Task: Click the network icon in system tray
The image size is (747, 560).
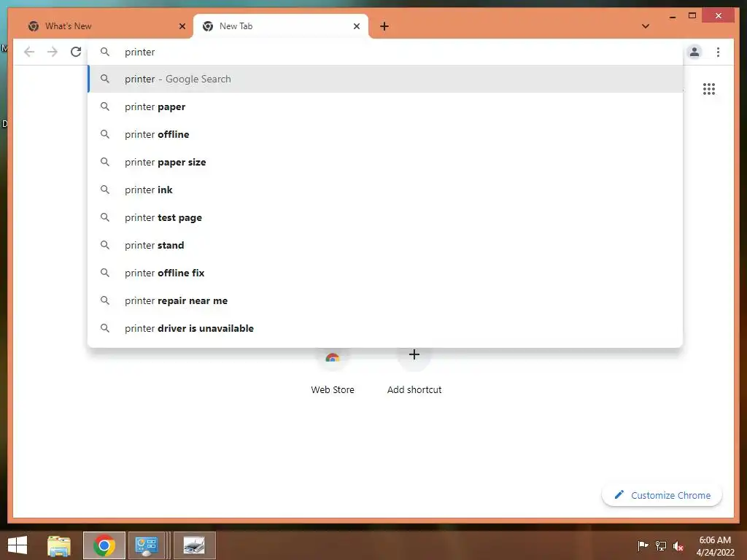Action: [x=661, y=545]
